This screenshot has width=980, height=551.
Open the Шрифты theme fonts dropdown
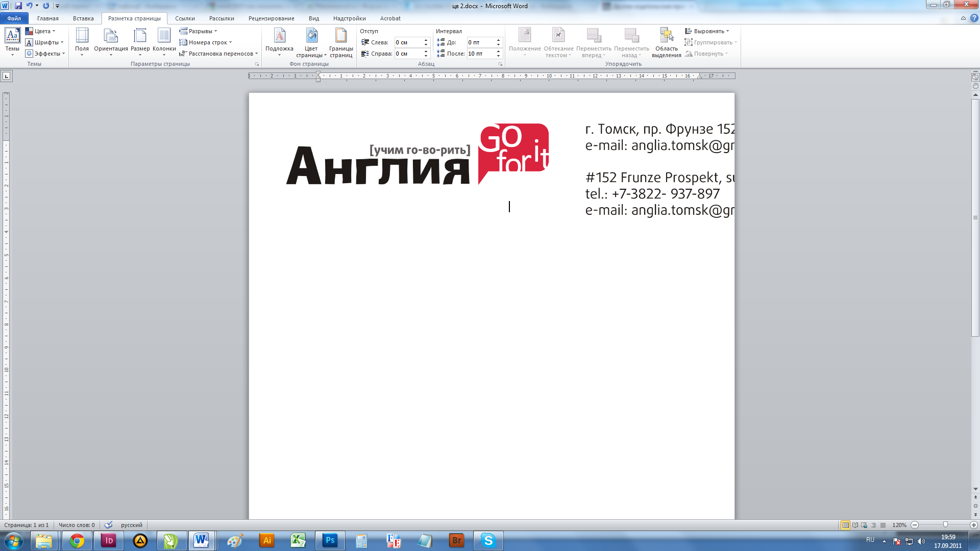(44, 42)
